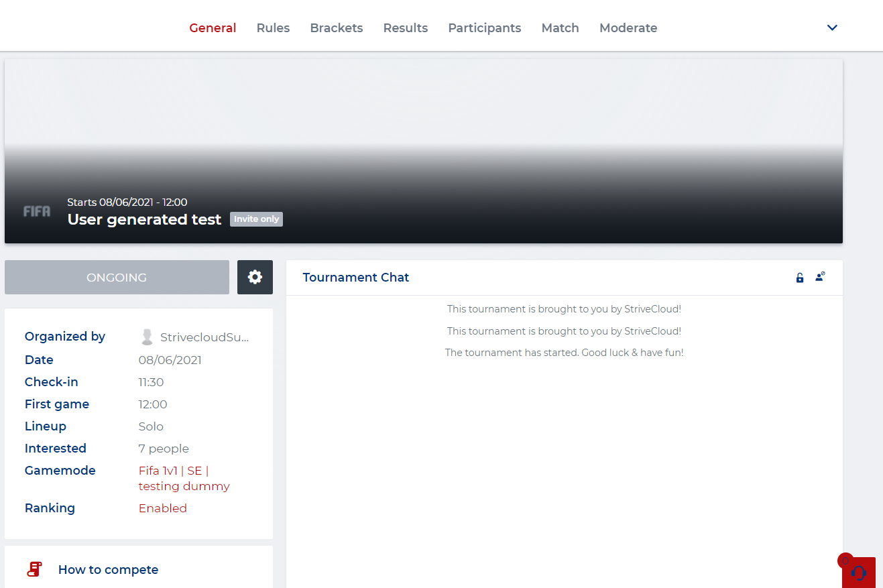Viewport: 883px width, 588px height.
Task: Click the ONGOING status button
Action: pyautogui.click(x=117, y=277)
